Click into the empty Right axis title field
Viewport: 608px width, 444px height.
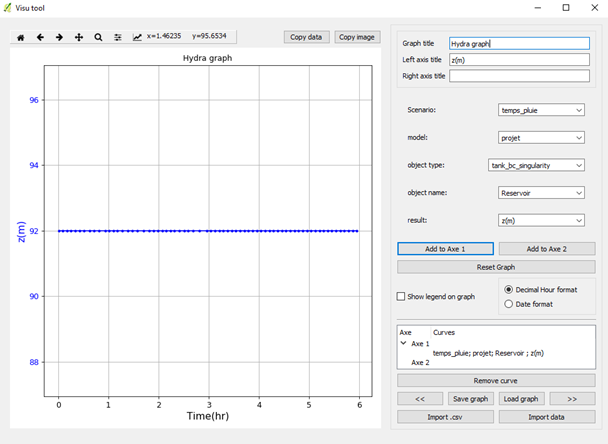click(520, 76)
